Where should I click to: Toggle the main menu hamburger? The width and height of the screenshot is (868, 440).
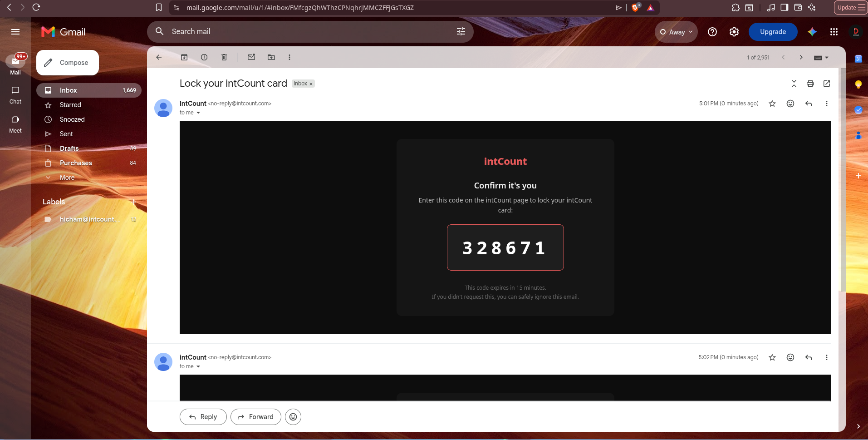click(15, 32)
